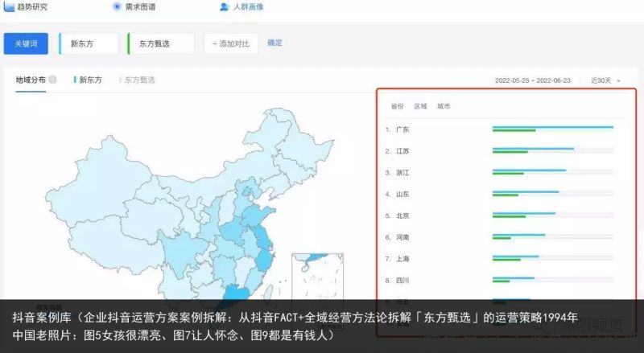Click the 人群画像 person icon
Screen dimensions: 644x353
[x=225, y=6]
